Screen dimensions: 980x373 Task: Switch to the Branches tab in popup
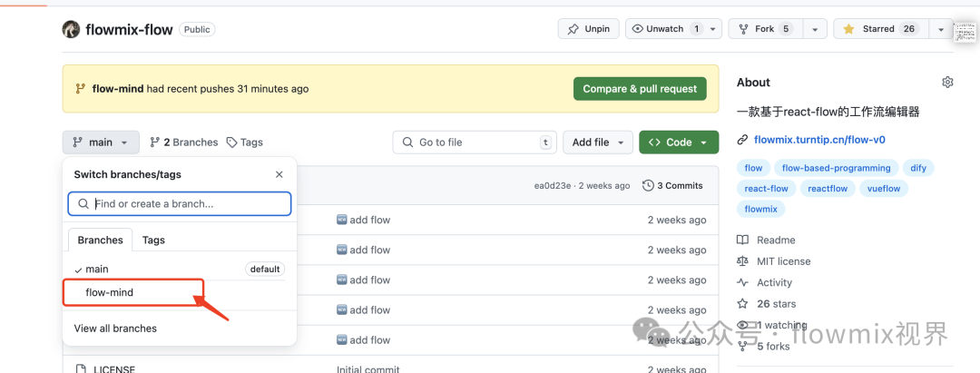100,240
